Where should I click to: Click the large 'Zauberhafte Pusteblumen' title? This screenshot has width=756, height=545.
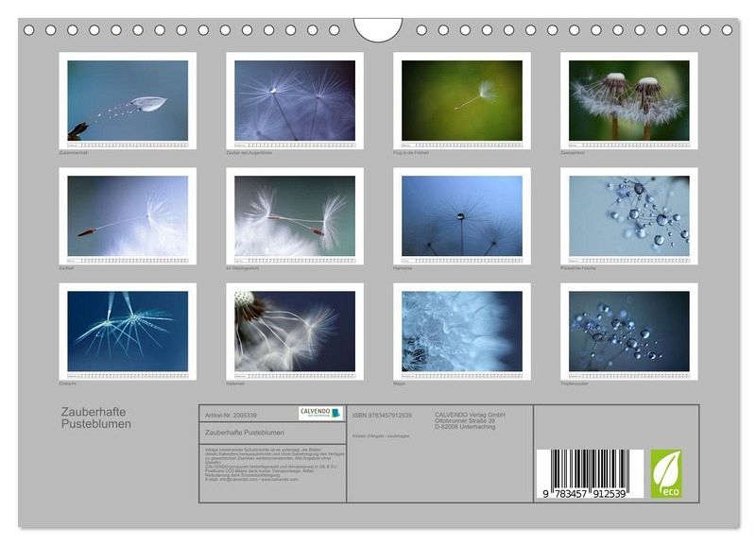(93, 417)
